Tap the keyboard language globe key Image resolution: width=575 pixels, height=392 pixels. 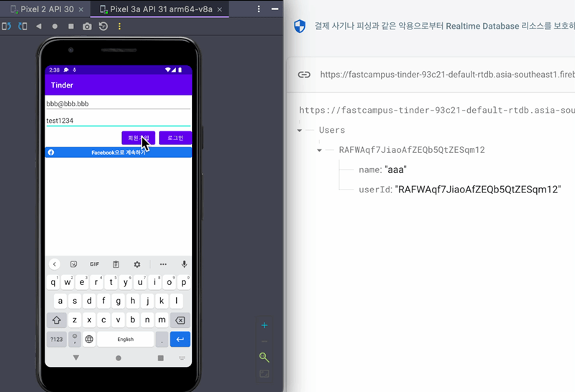coord(89,340)
